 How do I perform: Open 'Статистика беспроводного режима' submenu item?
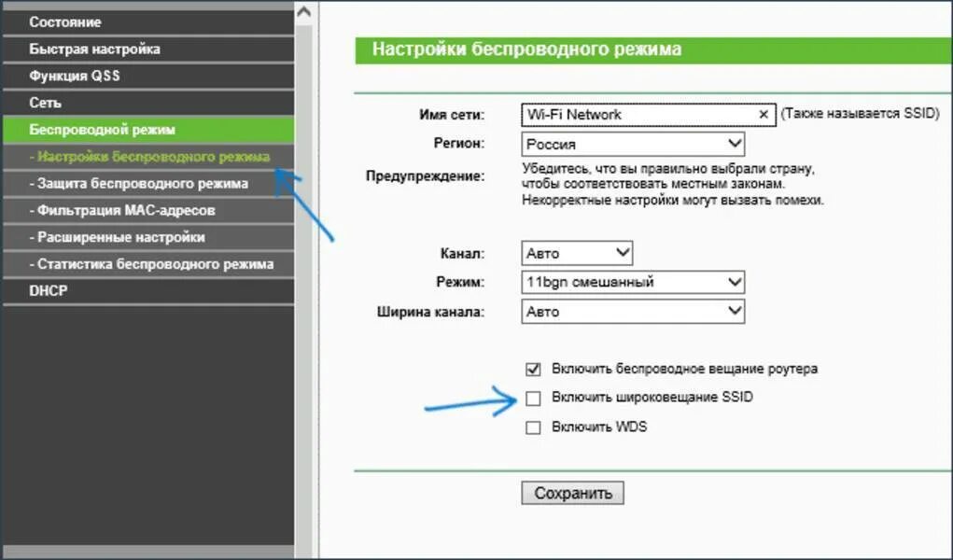pos(148,264)
